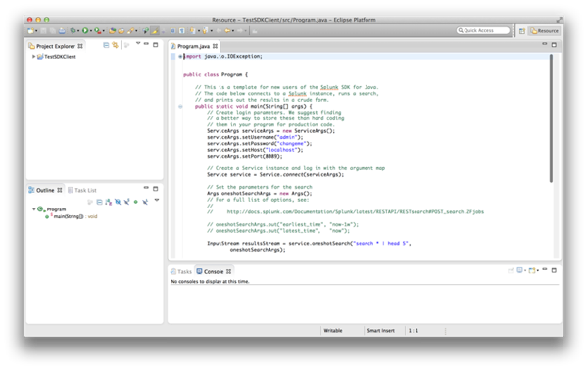Switch to the Task List tab
Viewport: 588px width, 370px height.
coord(82,190)
